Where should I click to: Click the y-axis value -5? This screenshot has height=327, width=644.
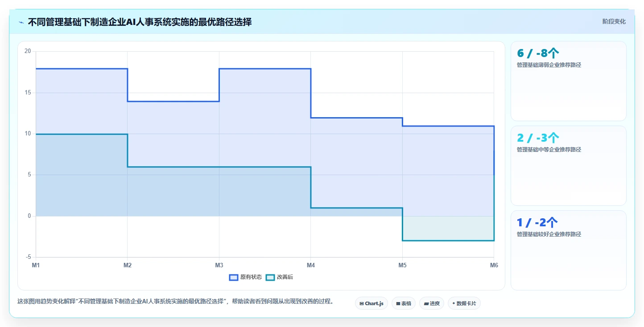pos(28,257)
